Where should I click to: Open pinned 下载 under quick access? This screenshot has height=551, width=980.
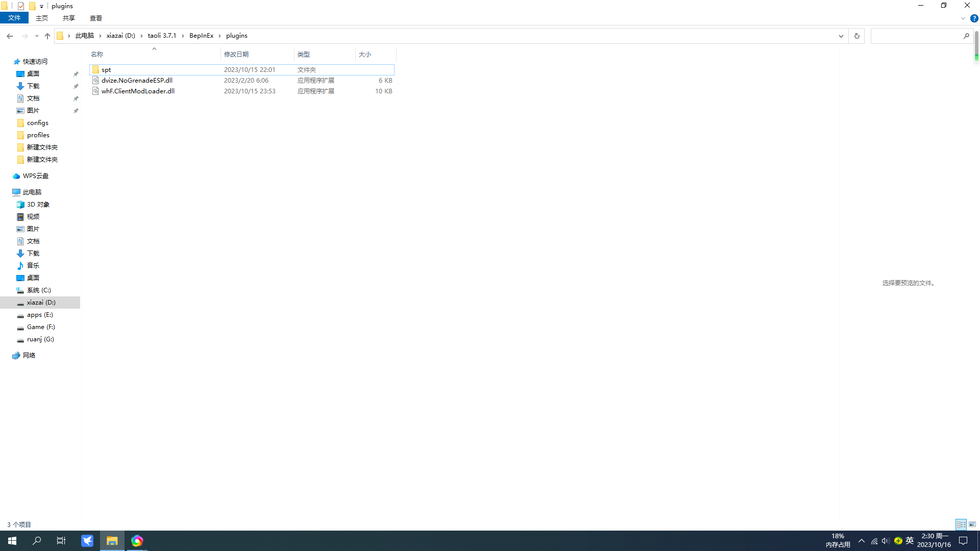point(33,86)
